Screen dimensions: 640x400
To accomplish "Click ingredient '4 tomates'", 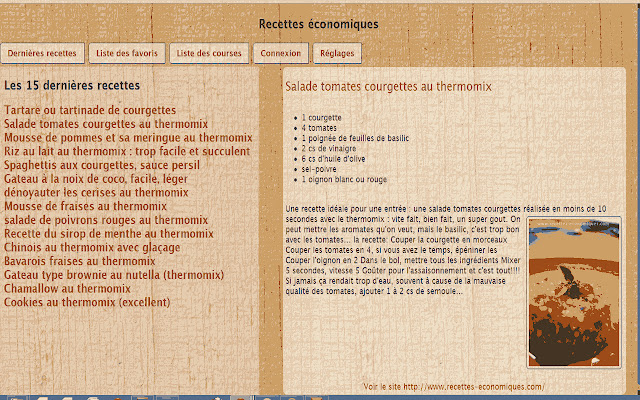I will point(319,128).
